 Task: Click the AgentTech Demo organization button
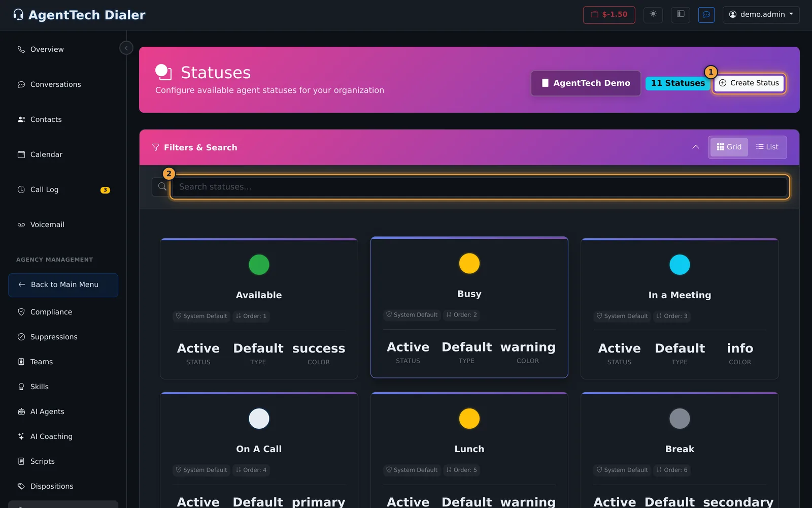[586, 83]
